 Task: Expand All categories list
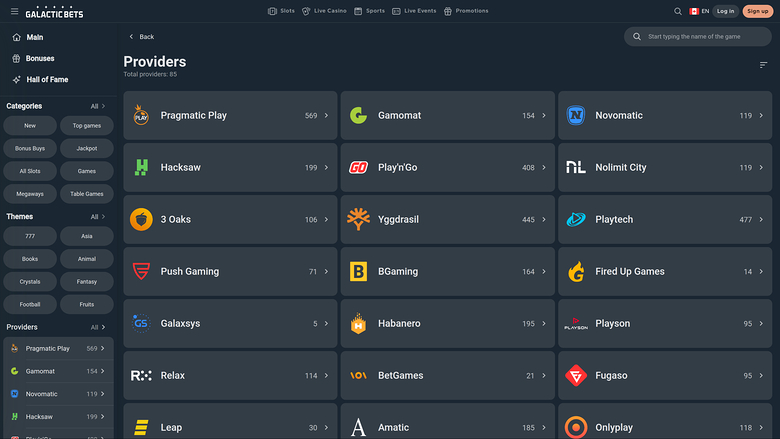pos(97,106)
